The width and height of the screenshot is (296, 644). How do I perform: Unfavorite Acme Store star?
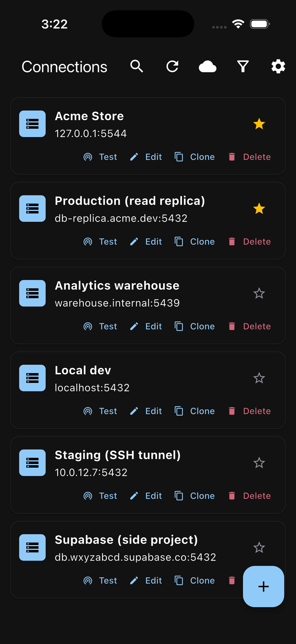pyautogui.click(x=259, y=124)
